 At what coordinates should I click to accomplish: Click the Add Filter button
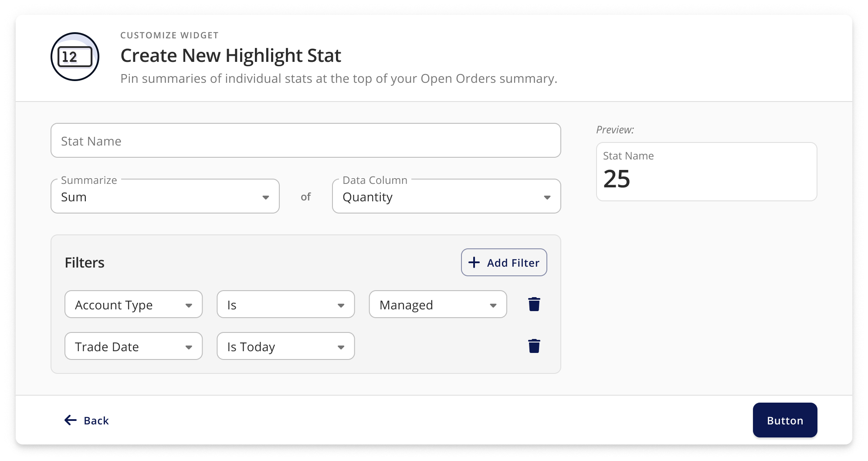click(x=504, y=262)
